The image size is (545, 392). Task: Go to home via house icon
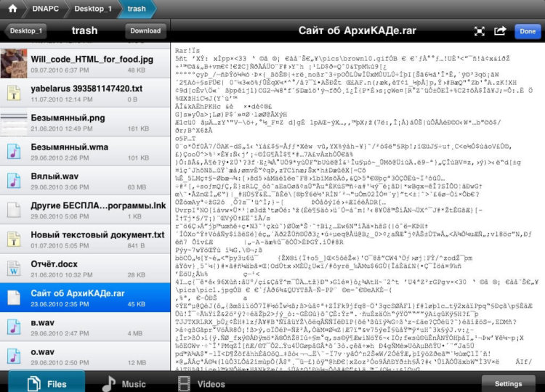tap(13, 9)
